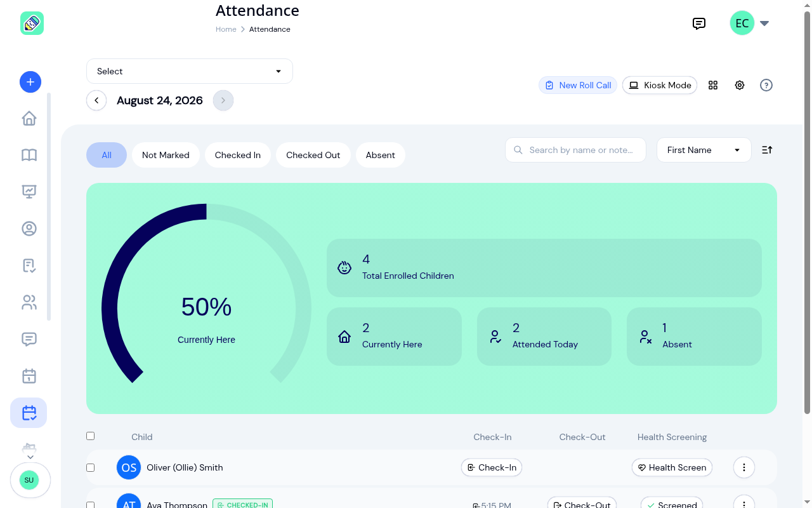Image resolution: width=812 pixels, height=508 pixels.
Task: Open the First Name sort dropdown
Action: point(704,150)
